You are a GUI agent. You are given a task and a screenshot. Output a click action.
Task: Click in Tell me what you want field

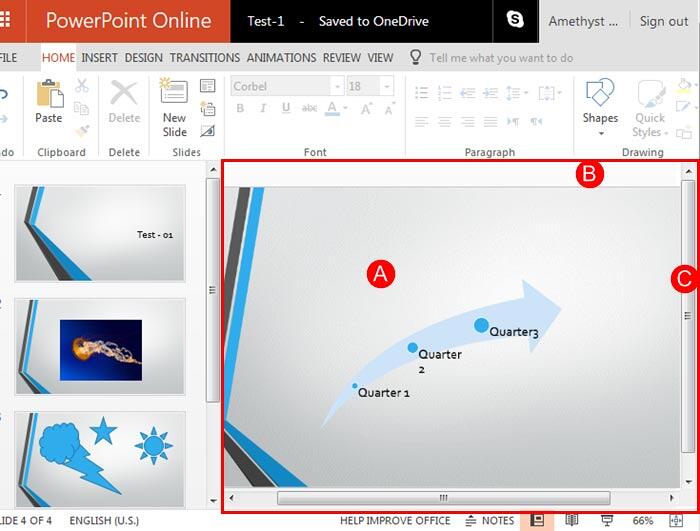tap(501, 58)
